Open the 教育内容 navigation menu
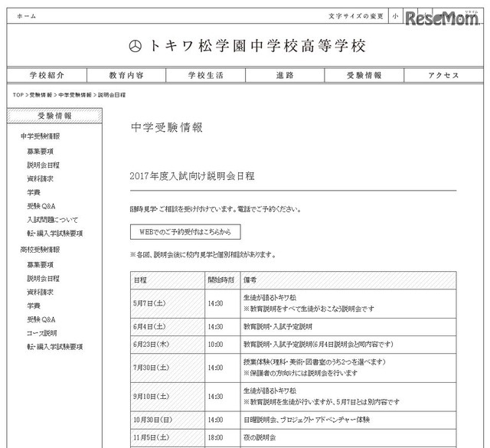The height and width of the screenshot is (448, 490). click(126, 75)
